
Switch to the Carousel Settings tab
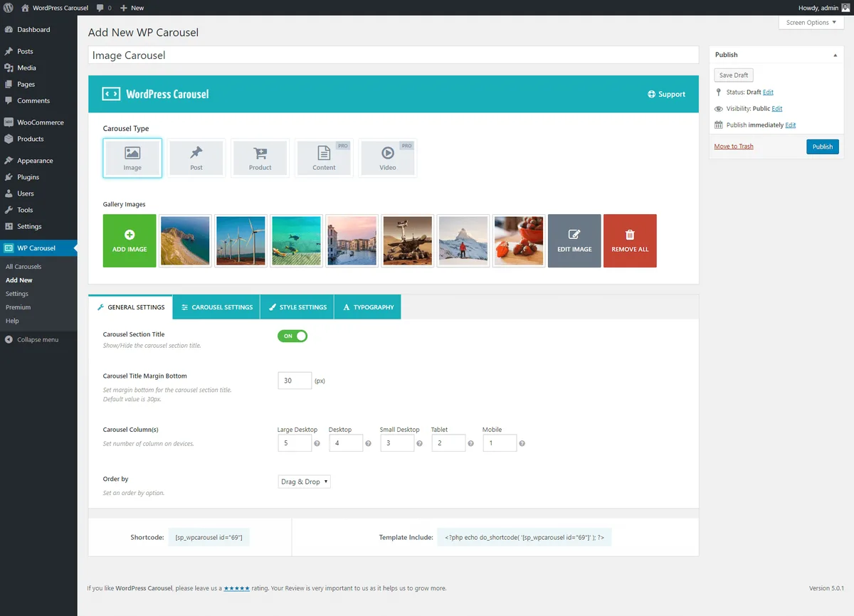tap(216, 307)
